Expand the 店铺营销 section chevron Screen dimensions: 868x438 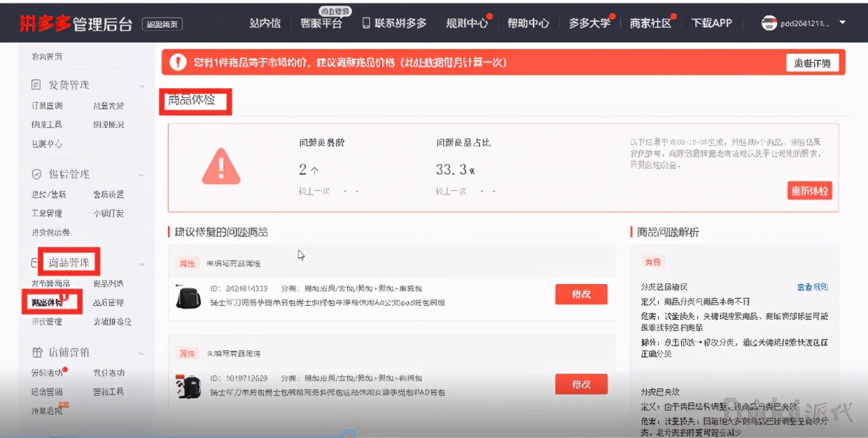142,352
